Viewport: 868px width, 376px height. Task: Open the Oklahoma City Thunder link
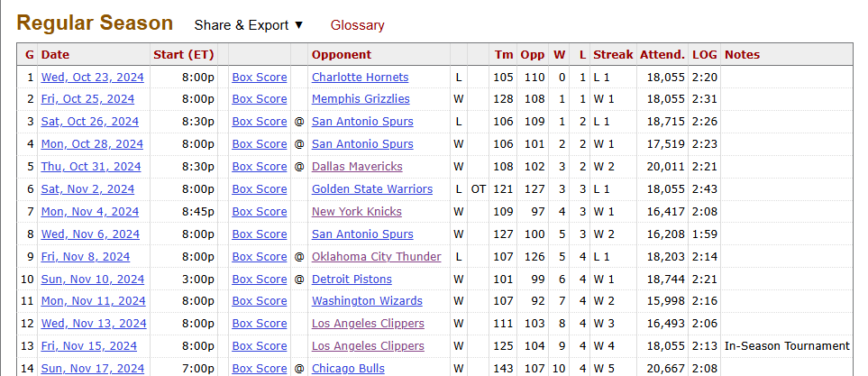click(x=376, y=257)
